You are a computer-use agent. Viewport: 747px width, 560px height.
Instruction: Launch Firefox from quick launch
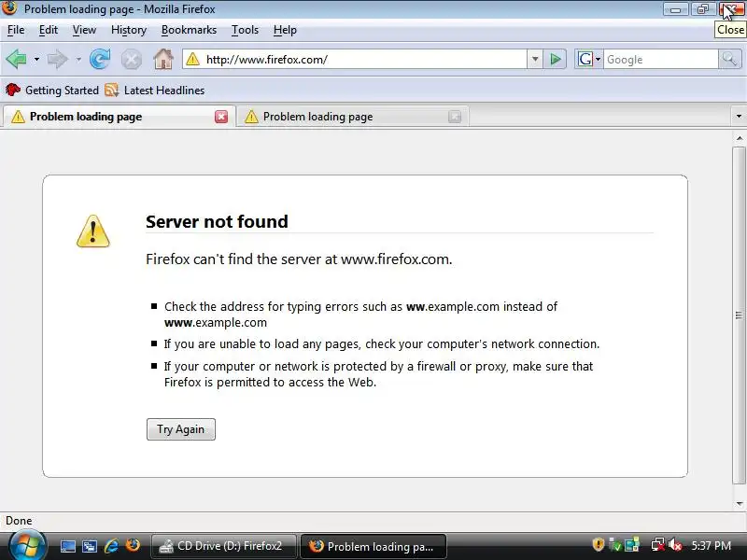click(x=133, y=545)
